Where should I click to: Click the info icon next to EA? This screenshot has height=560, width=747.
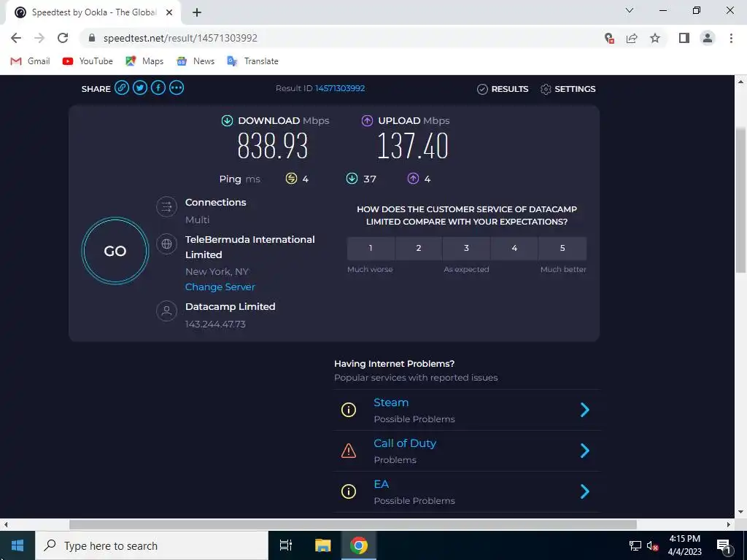tap(349, 491)
